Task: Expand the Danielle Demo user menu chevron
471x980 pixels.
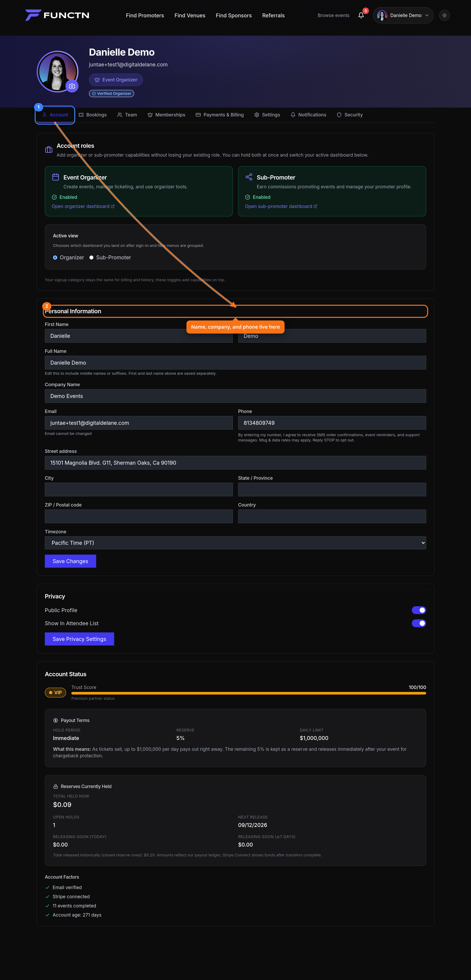Action: coord(427,16)
